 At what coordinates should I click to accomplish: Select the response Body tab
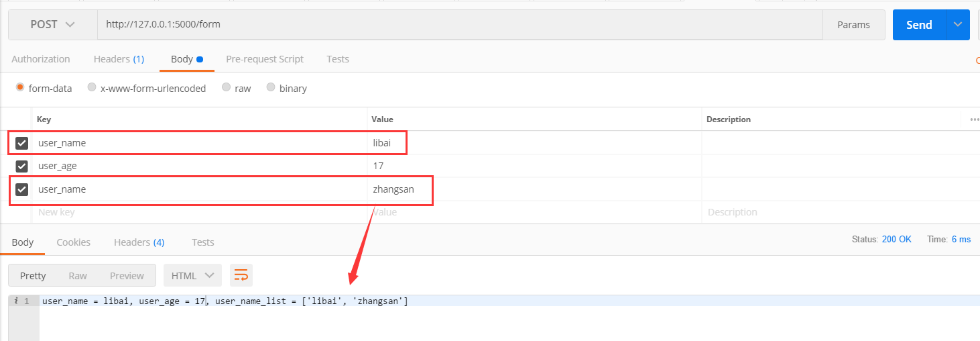pos(23,242)
